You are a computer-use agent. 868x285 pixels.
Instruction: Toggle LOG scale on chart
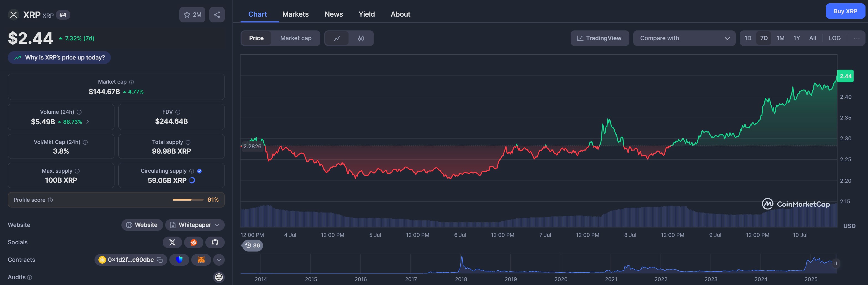[x=835, y=38]
